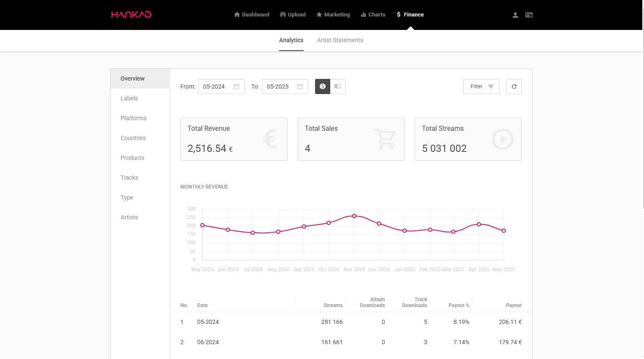Switch to the Analytics tab
This screenshot has width=644, height=359.
[x=291, y=40]
